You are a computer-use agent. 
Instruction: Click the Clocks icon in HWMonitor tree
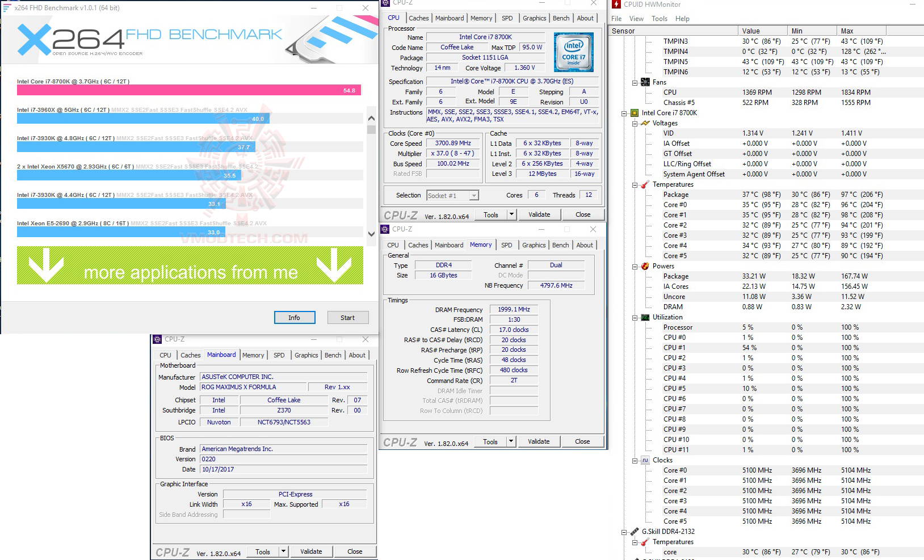pyautogui.click(x=645, y=460)
